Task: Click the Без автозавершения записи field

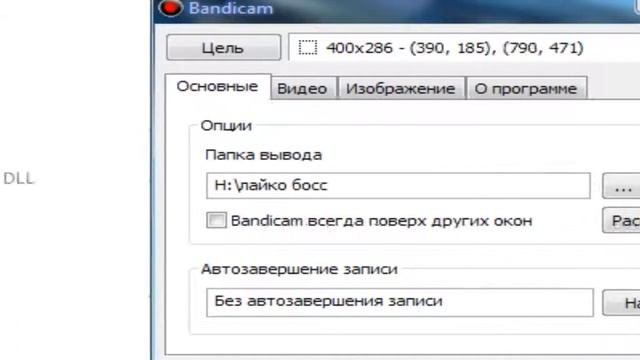Action: coord(400,302)
